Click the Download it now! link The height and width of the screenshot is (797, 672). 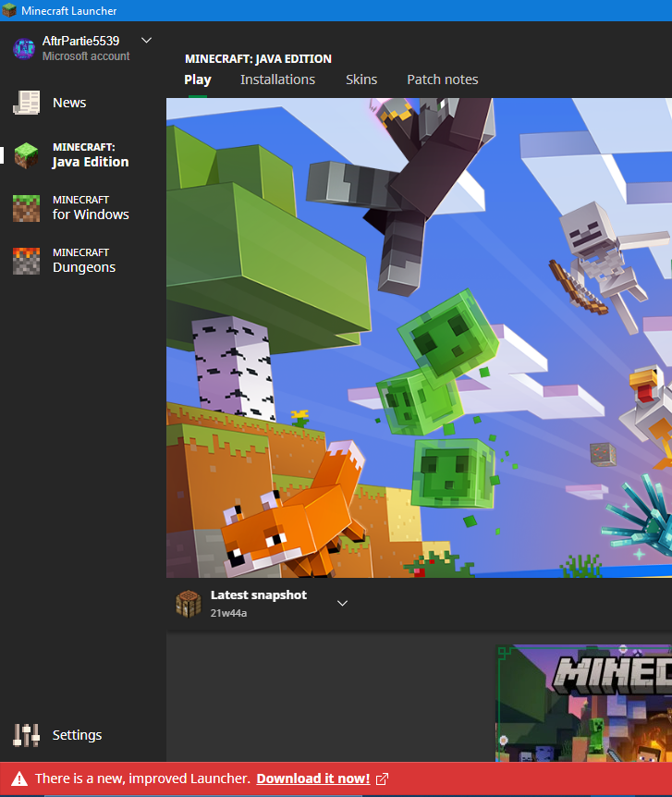(313, 779)
